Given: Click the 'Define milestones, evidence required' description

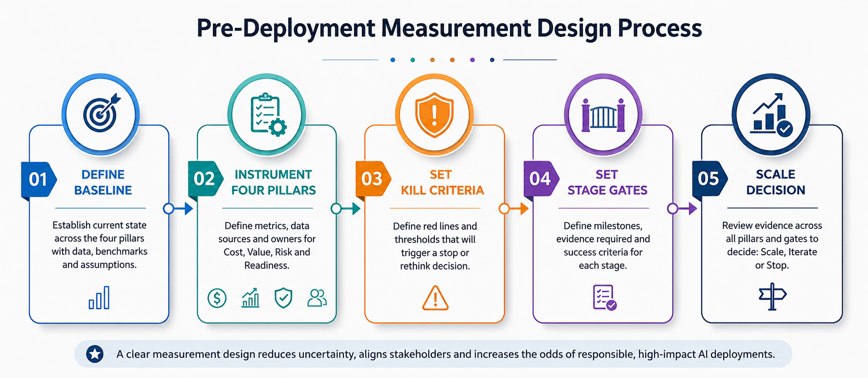Looking at the screenshot, I should click(603, 245).
